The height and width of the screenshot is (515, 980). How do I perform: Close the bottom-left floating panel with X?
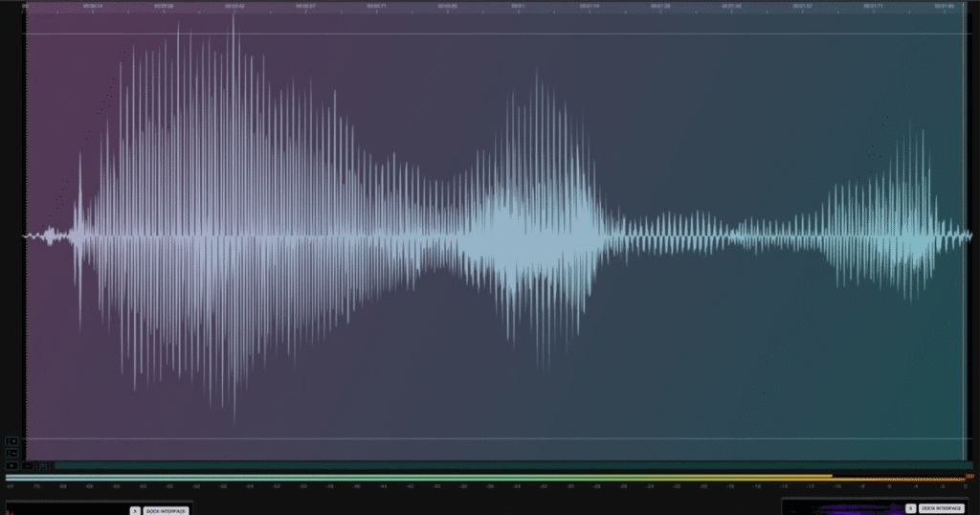point(135,510)
